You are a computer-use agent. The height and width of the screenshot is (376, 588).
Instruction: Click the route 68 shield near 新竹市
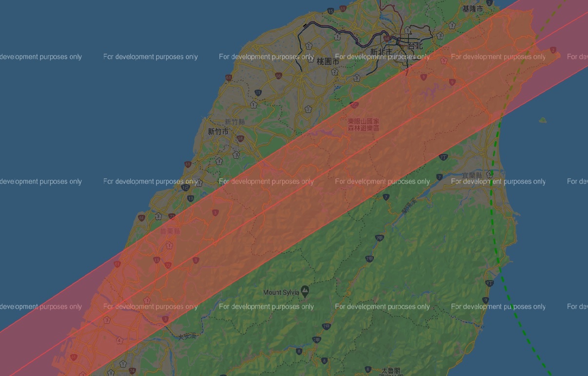(240, 138)
